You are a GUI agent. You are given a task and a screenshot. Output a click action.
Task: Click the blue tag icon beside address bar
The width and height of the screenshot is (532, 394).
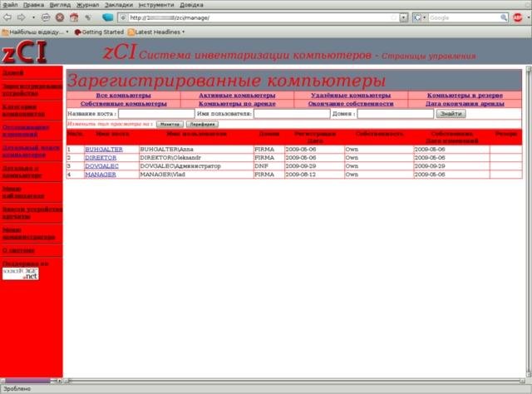[108, 17]
